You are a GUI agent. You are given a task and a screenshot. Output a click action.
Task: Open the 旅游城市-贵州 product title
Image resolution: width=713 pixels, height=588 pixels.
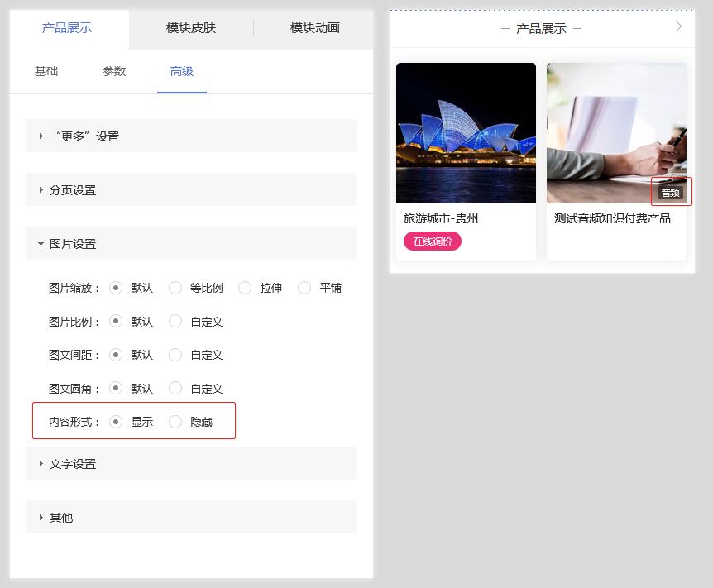(441, 218)
